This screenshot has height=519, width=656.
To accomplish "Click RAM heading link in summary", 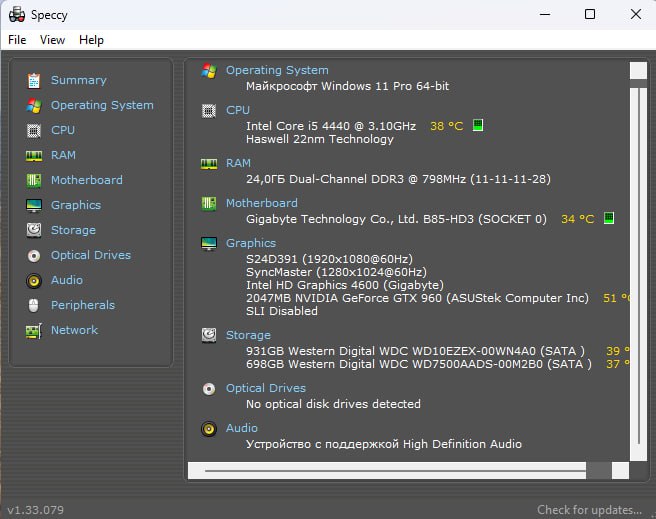I will (x=238, y=163).
